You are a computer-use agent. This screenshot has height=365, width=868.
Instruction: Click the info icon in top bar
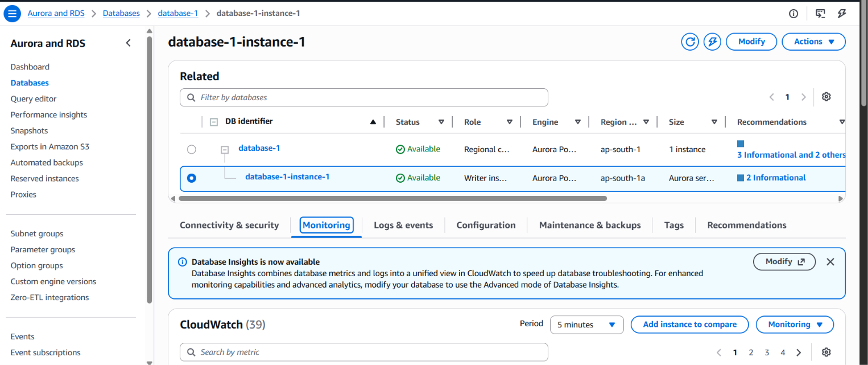point(793,14)
